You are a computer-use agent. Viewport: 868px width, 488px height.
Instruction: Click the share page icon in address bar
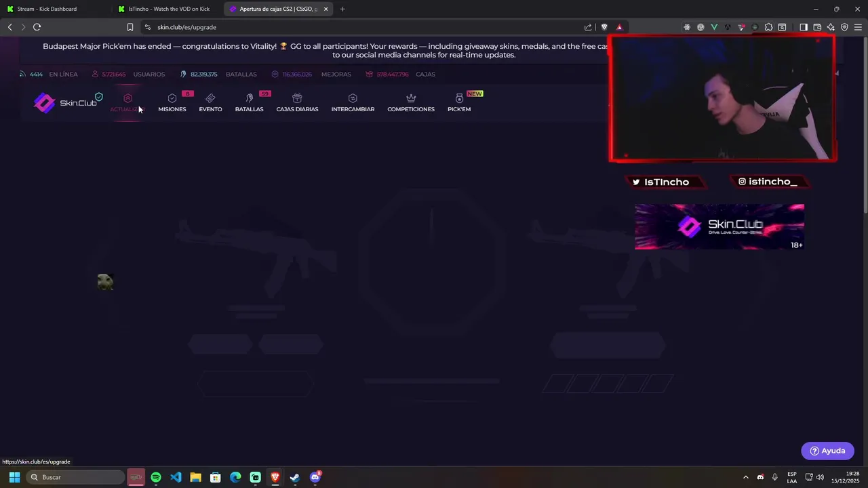point(588,27)
